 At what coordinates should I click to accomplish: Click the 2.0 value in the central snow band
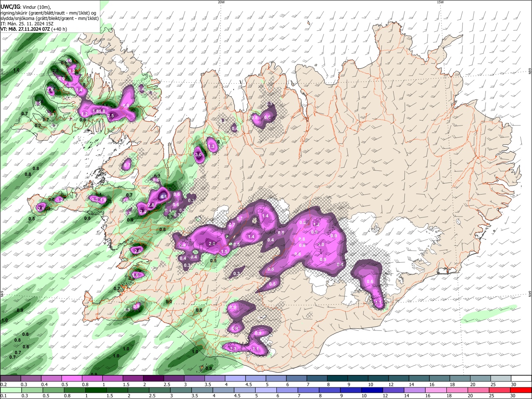tap(212, 244)
